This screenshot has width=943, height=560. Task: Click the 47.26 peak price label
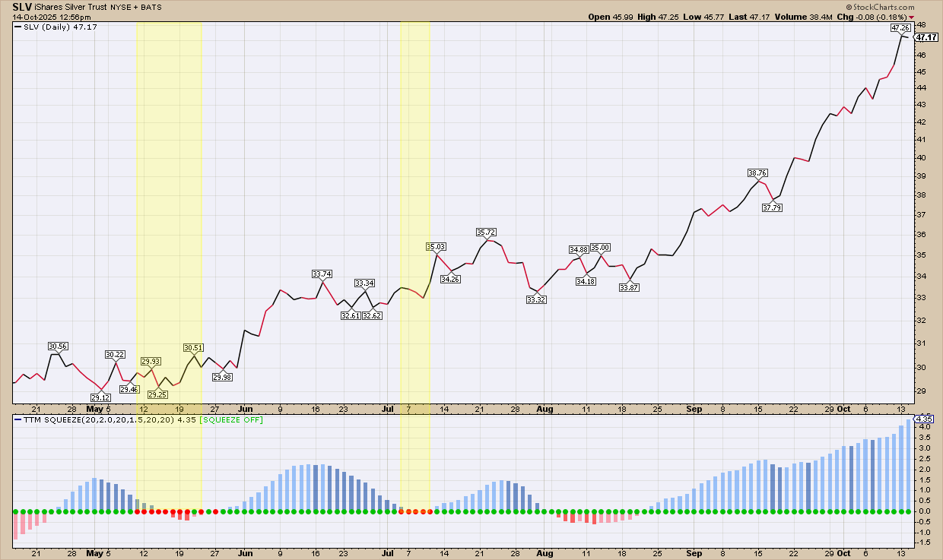tap(900, 28)
